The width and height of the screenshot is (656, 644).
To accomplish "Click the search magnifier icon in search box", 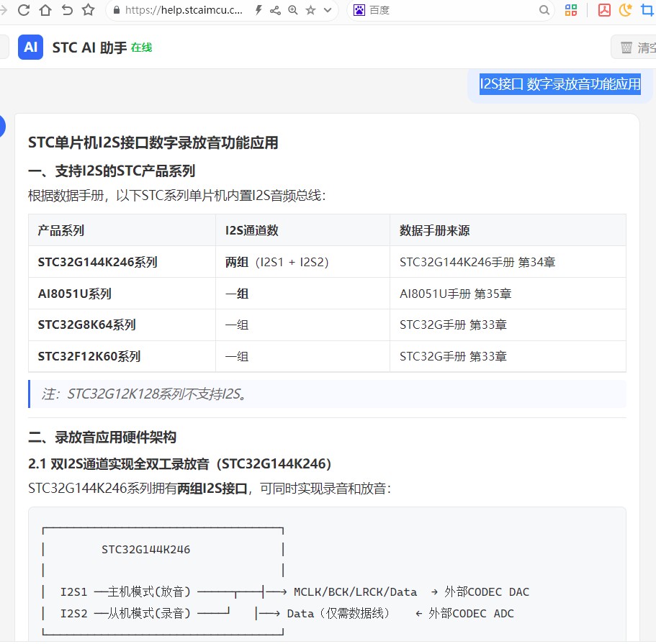I will pos(544,10).
